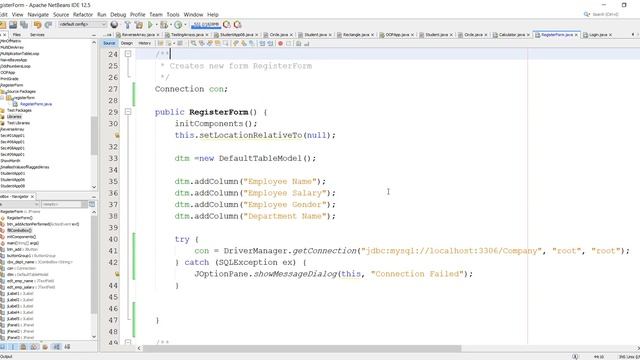The height and width of the screenshot is (360, 640).
Task: Click the Undo toolbar icon
Action: pos(38,25)
